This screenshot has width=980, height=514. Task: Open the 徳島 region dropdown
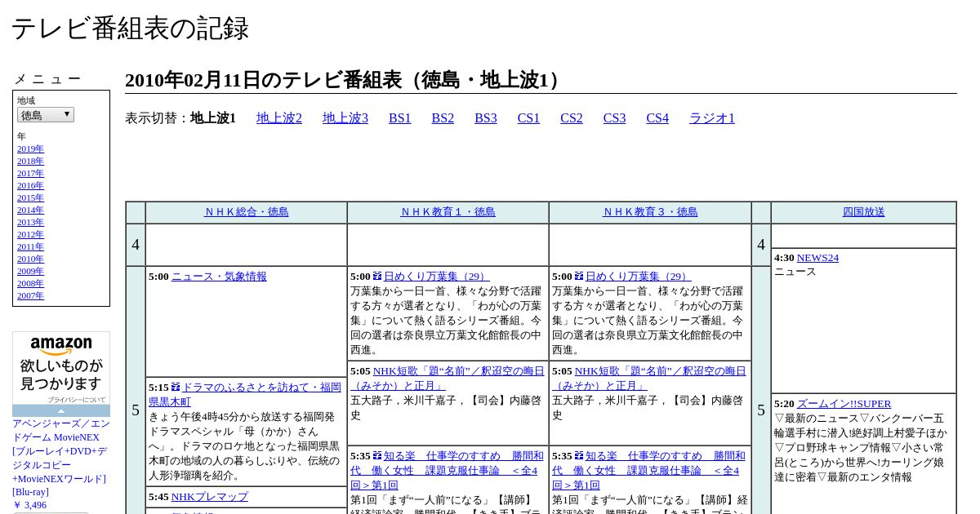tap(46, 115)
